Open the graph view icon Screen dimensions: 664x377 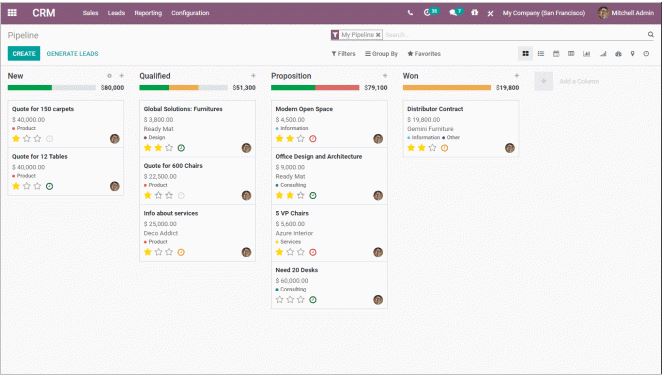coord(587,54)
